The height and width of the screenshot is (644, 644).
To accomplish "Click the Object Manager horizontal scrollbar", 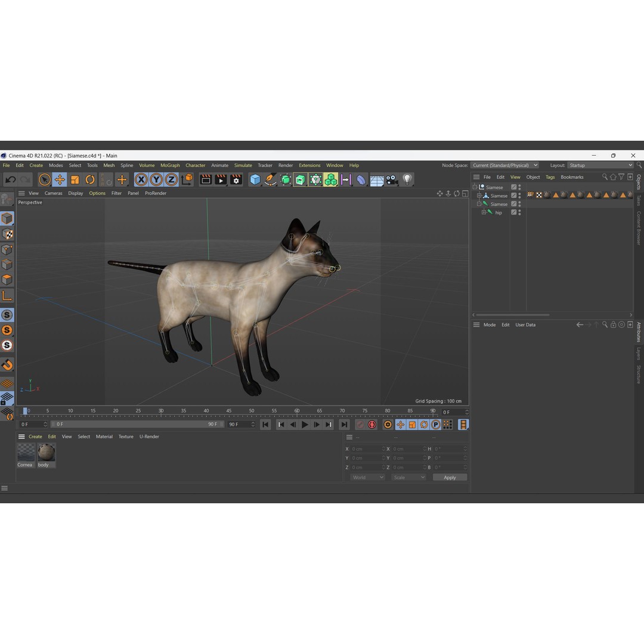I will click(513, 315).
